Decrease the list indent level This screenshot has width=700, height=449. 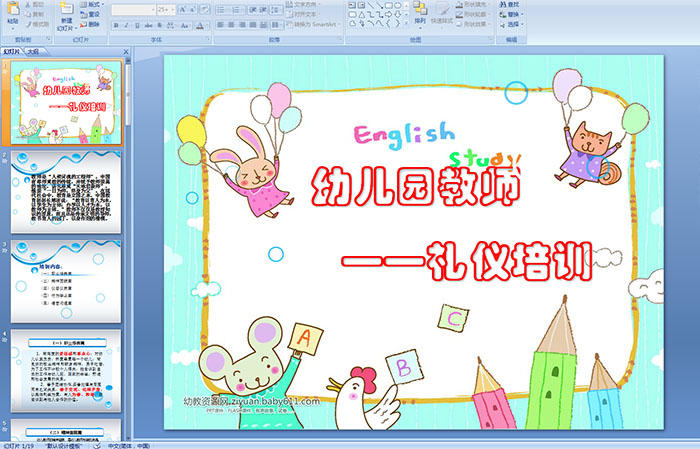pos(252,9)
